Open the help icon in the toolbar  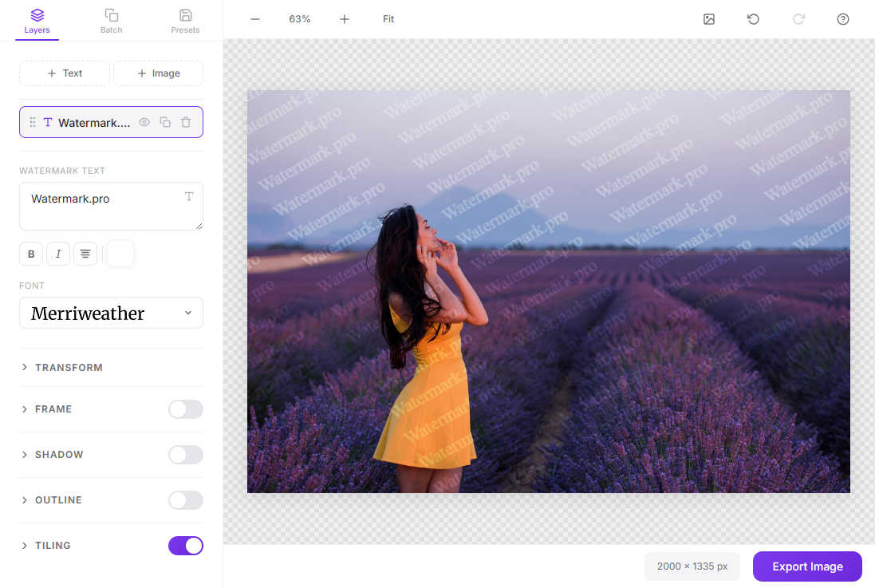(843, 19)
